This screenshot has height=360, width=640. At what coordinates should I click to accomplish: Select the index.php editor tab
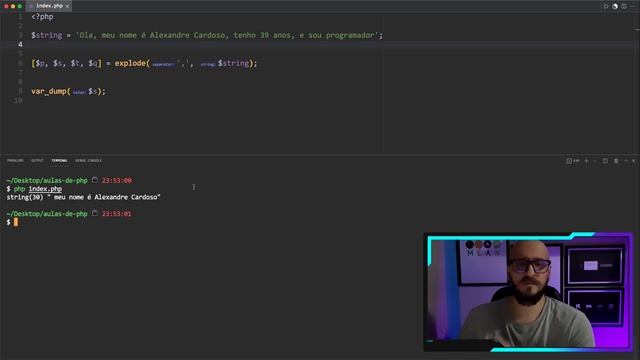[x=49, y=6]
